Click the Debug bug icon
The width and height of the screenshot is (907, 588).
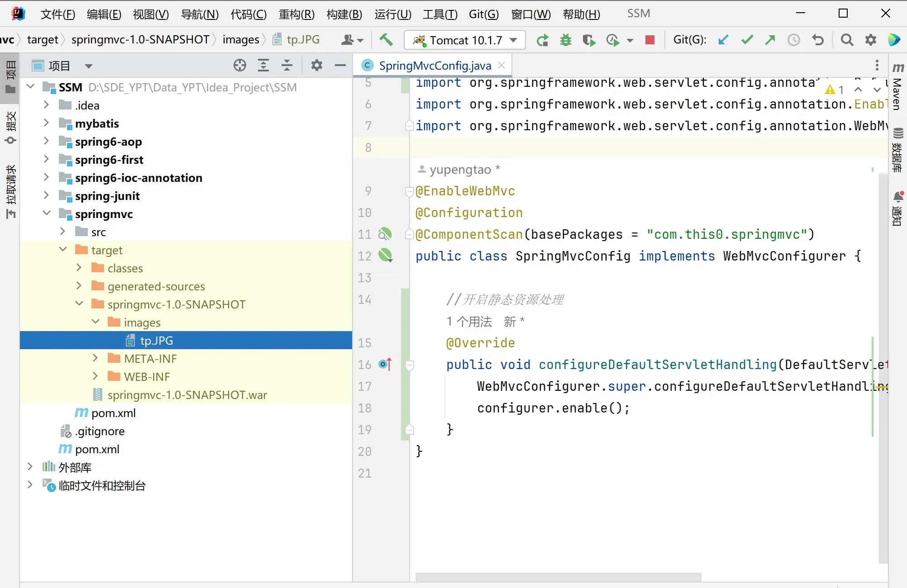(565, 40)
